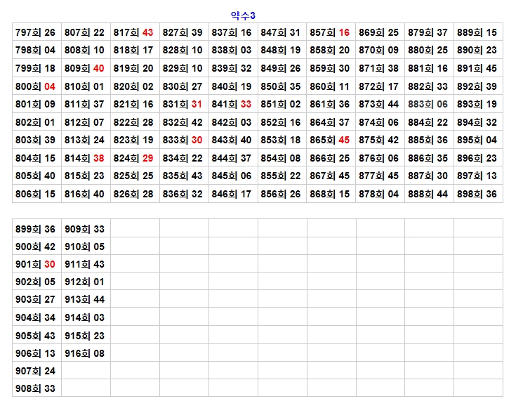Viewport: 523px width, 420px height.
Task: Click the 909회 33 cell
Action: coord(85,228)
